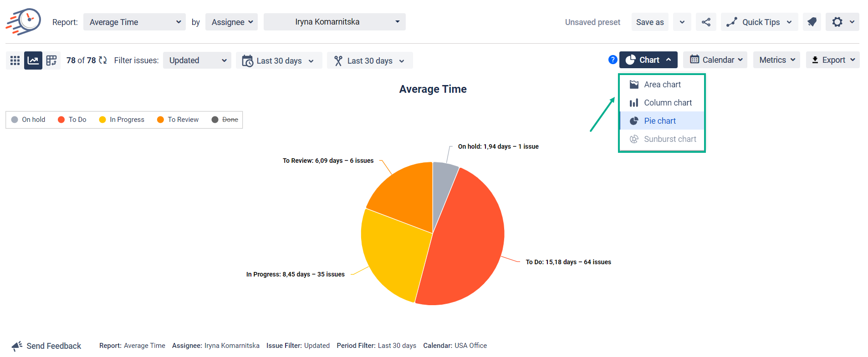Toggle the In Progress legend series
868x357 pixels.
point(122,120)
